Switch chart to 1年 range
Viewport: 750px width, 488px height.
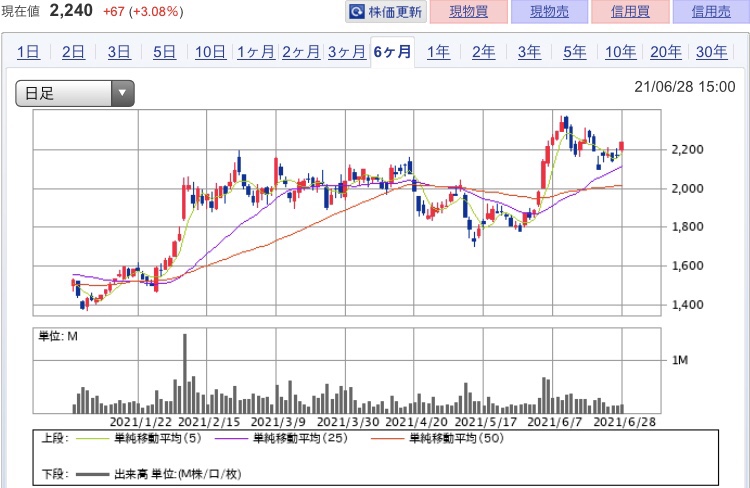pos(438,52)
